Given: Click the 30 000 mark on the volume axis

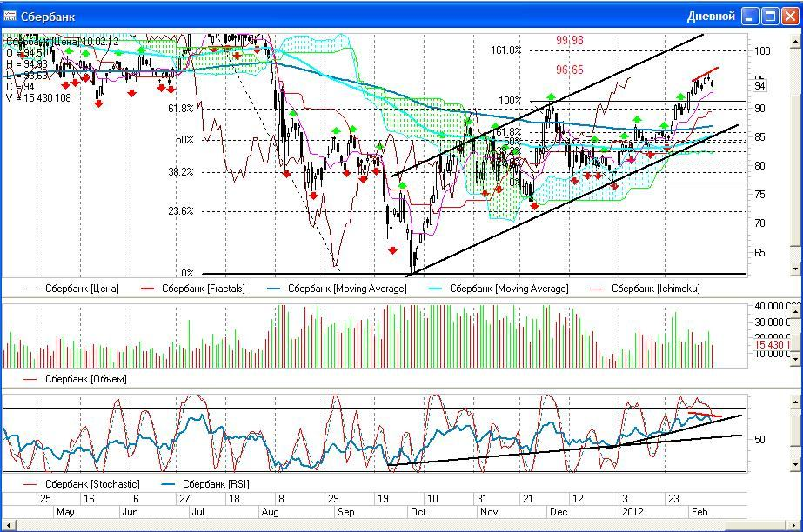Looking at the screenshot, I should [773, 322].
